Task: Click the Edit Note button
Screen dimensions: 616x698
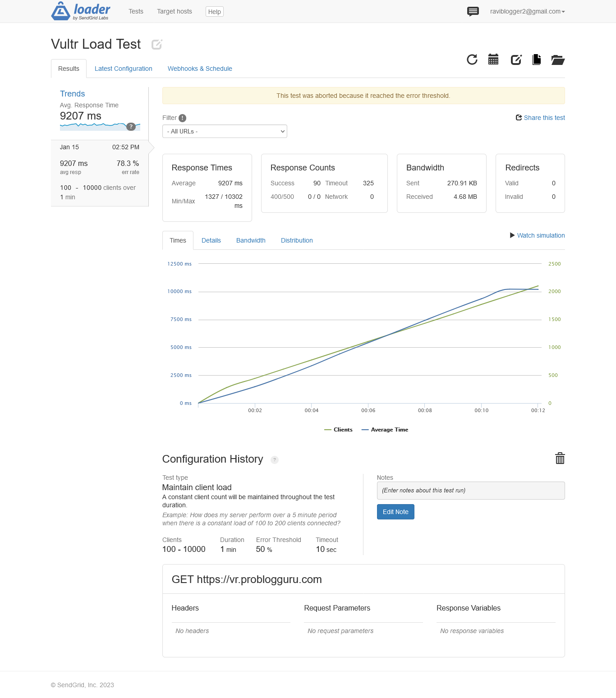Action: click(395, 512)
